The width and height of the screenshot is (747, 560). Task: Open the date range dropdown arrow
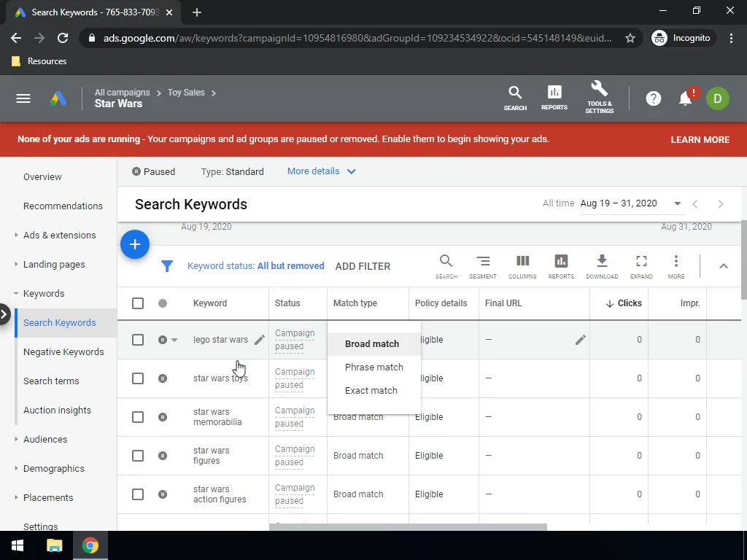pos(677,203)
